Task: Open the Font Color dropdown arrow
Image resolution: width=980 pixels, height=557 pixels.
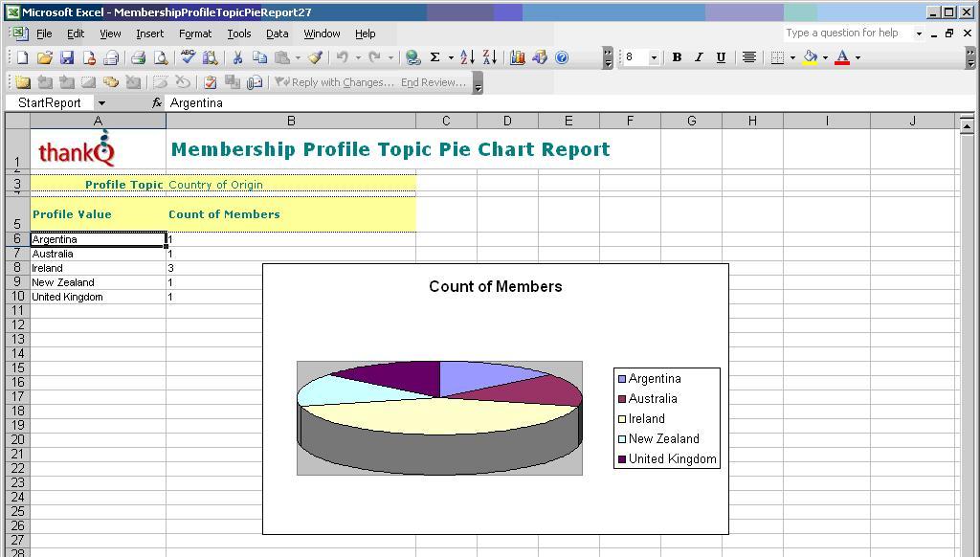Action: click(857, 57)
